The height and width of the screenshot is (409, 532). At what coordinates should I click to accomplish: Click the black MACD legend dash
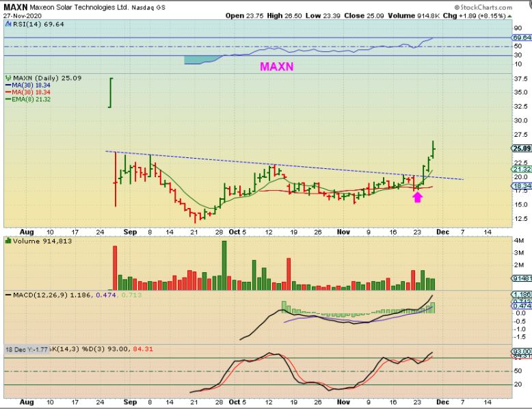8,295
